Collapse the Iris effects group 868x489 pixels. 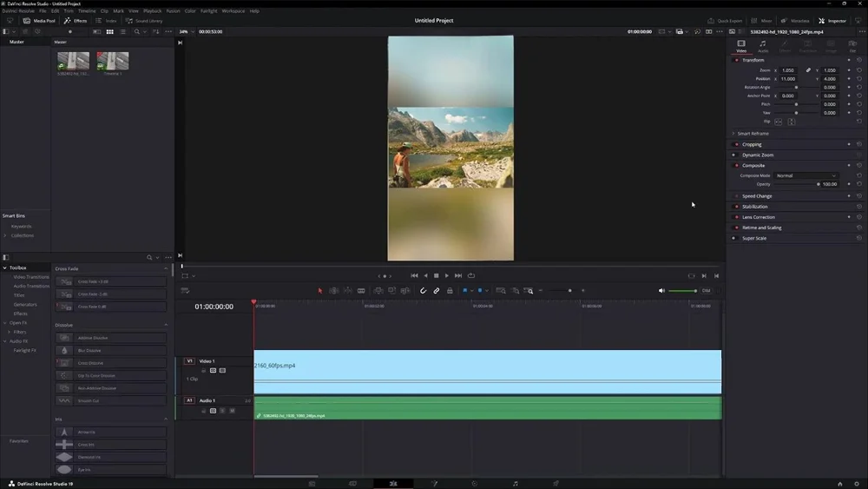tap(166, 420)
